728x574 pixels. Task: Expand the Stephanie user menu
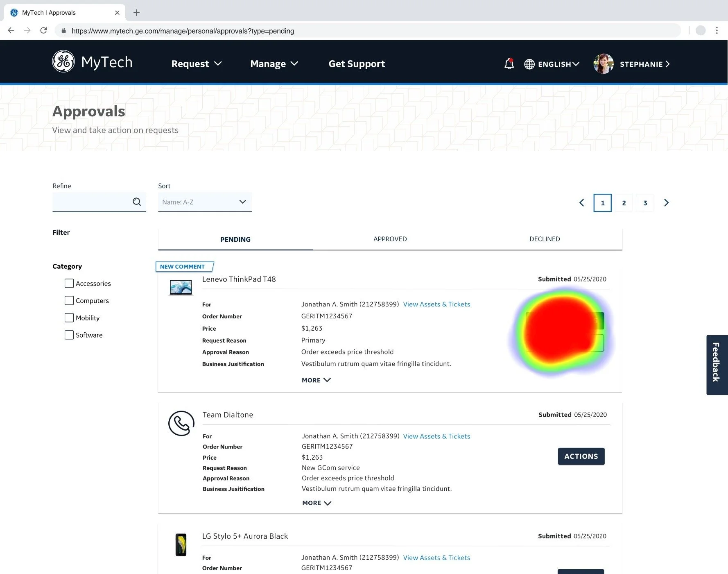(644, 64)
